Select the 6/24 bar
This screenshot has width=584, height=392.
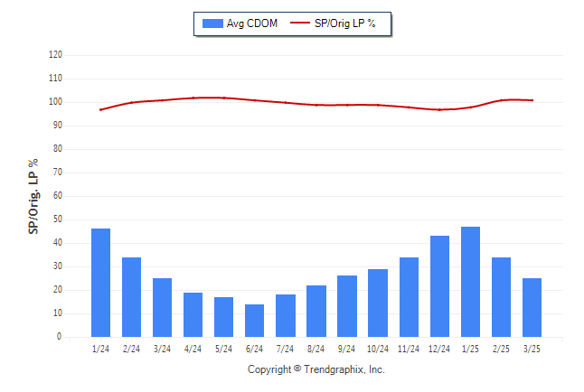(254, 321)
